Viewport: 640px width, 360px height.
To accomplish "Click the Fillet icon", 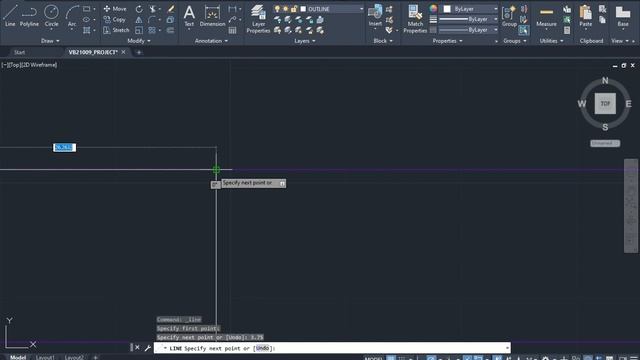I will coord(152,20).
